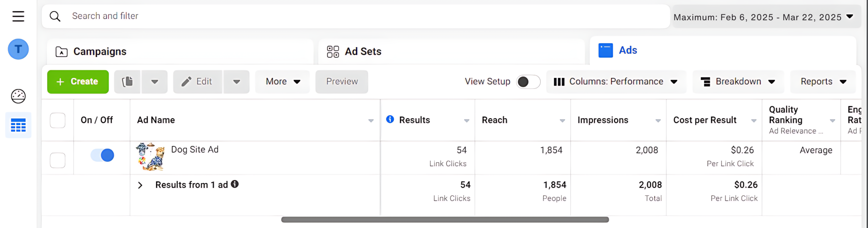The height and width of the screenshot is (228, 868).
Task: Tick the Dog Site Ad row checkbox
Action: point(58,160)
